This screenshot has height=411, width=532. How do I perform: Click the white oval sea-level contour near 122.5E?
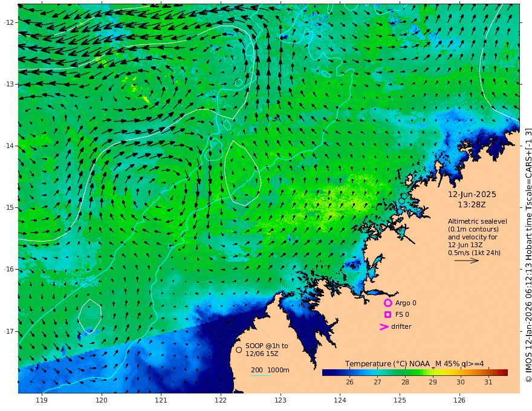(242, 173)
